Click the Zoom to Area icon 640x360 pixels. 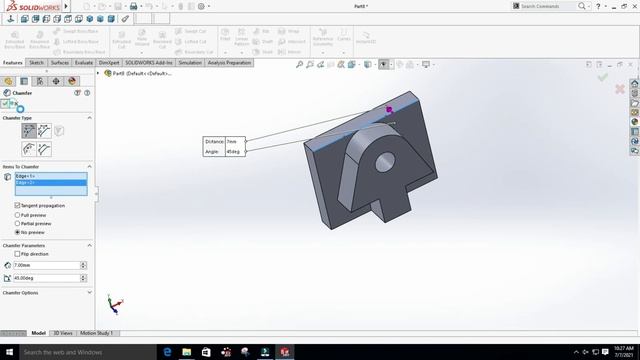[x=310, y=64]
